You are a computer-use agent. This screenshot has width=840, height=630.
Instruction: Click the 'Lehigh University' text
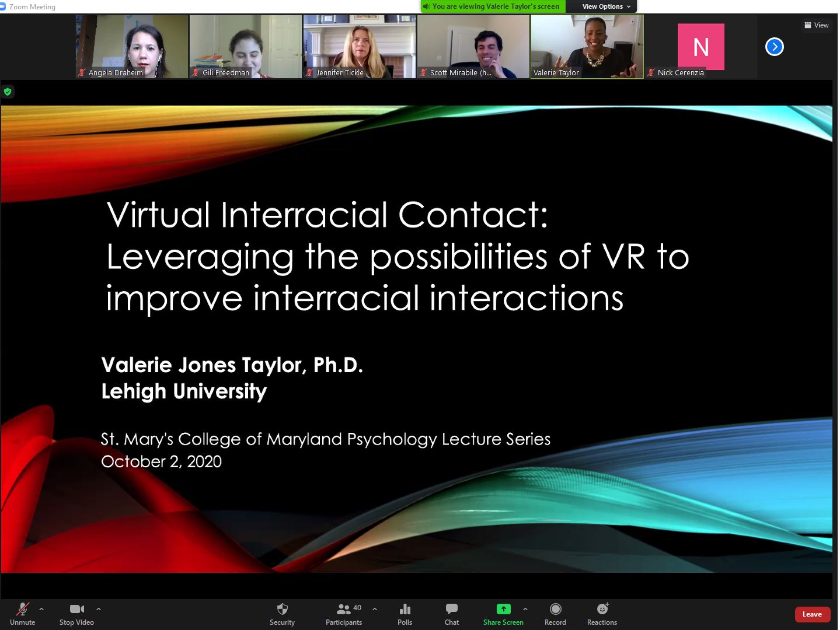pos(184,391)
